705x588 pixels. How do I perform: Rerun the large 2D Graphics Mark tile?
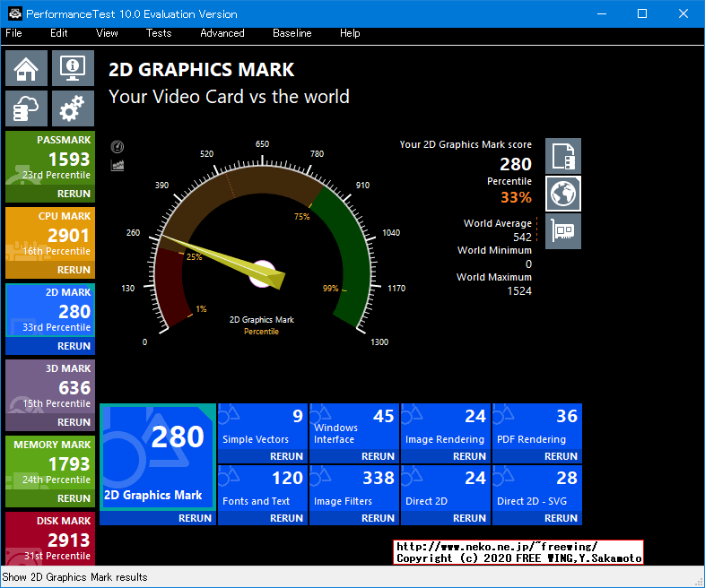[x=195, y=518]
